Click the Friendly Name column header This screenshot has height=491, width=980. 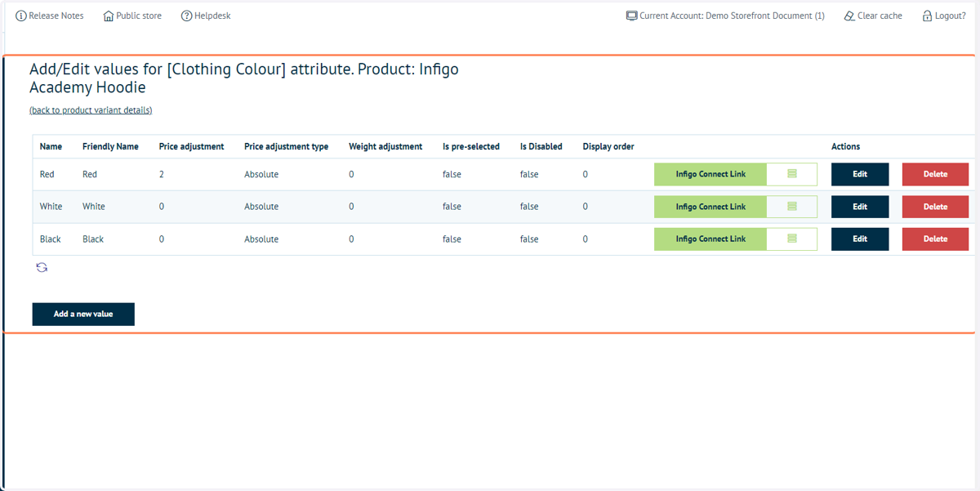[110, 146]
